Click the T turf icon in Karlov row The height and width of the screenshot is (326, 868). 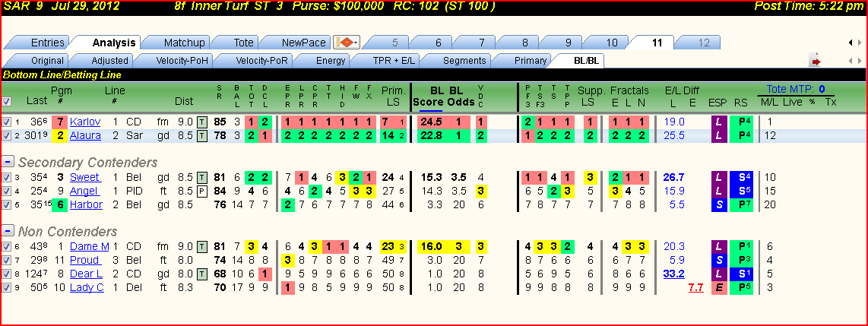coord(202,122)
